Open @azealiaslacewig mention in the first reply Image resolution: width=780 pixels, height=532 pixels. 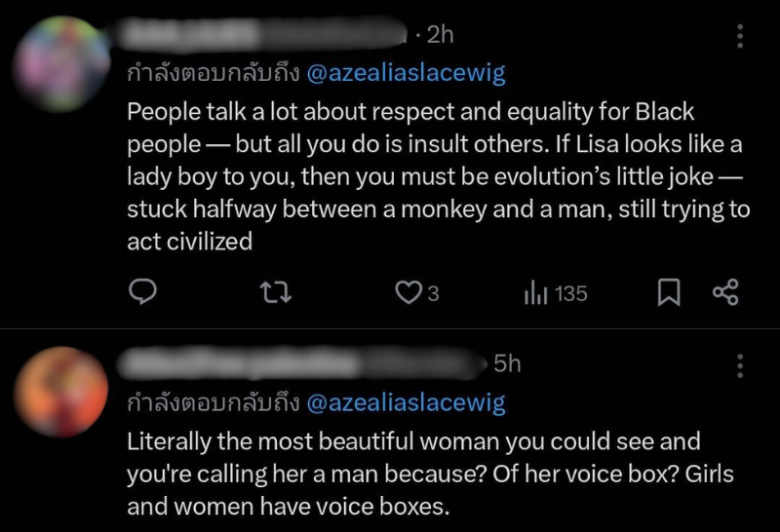[407, 73]
